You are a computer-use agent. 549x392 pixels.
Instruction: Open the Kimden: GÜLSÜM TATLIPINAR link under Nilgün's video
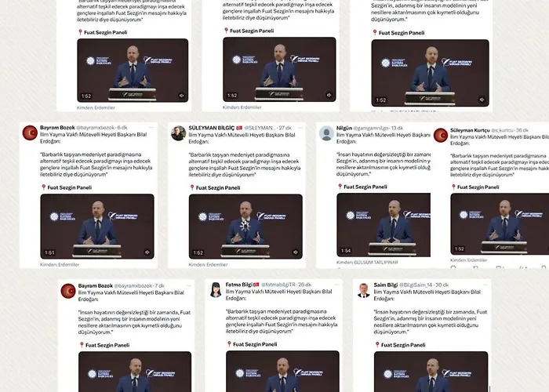tap(367, 262)
